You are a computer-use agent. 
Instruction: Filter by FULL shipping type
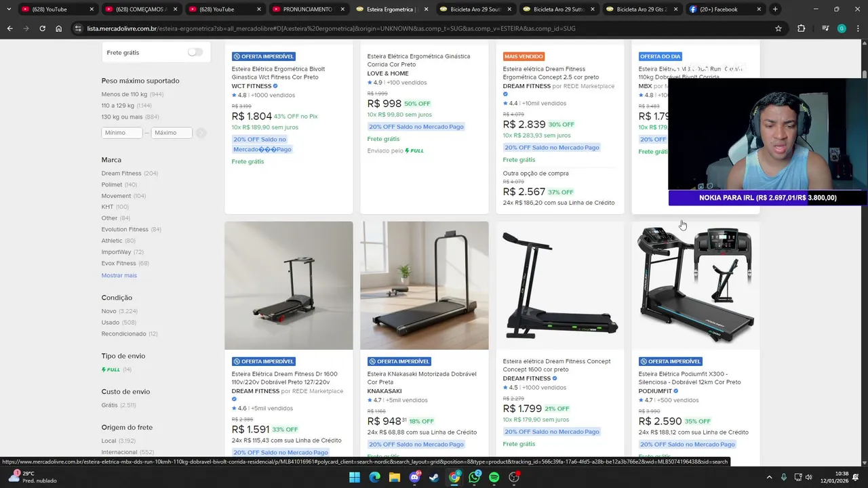tap(111, 369)
